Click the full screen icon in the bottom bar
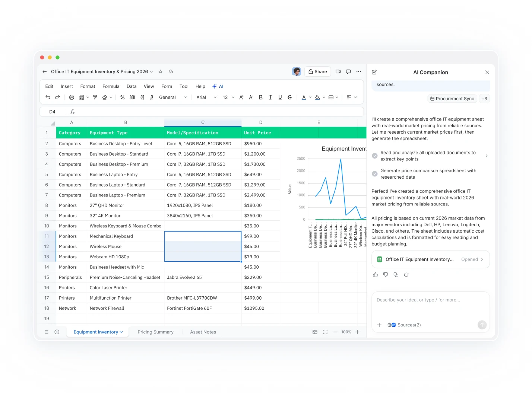Screen dimensions: 532x399 [x=325, y=332]
